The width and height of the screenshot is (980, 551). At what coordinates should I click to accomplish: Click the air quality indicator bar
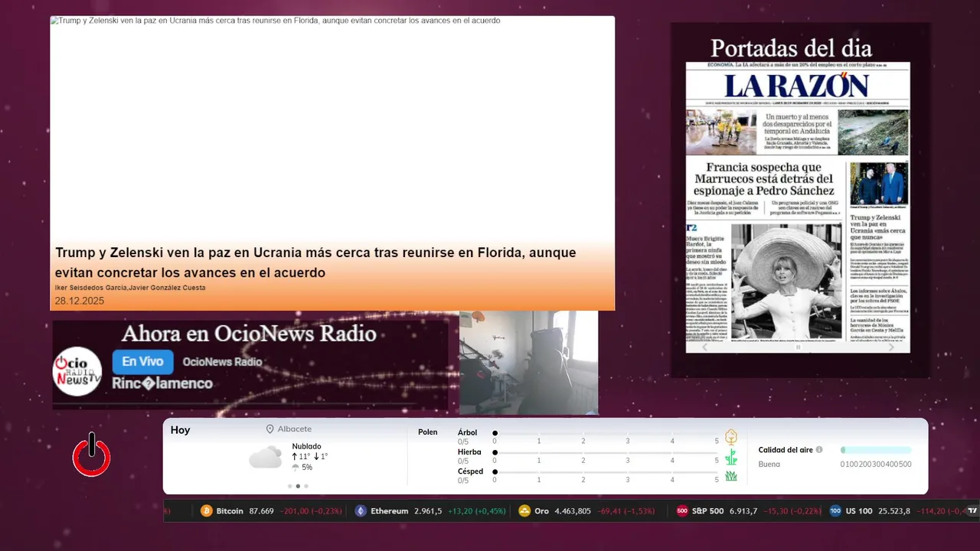click(876, 450)
